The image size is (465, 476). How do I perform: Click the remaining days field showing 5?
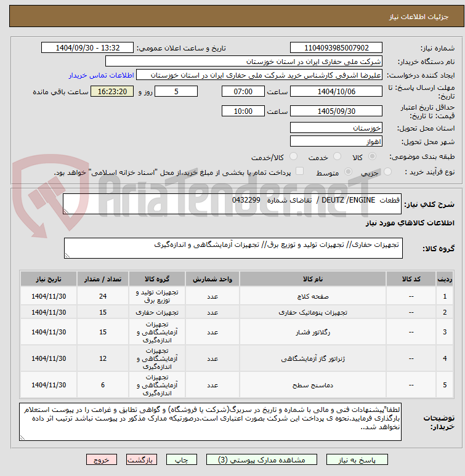pos(176,91)
